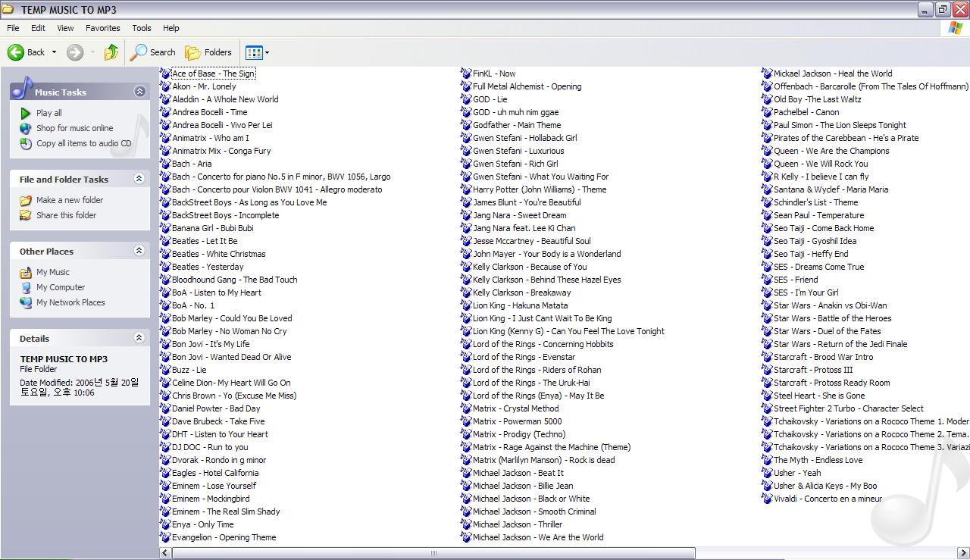This screenshot has height=560, width=970.
Task: Go to My Computer
Action: (x=61, y=287)
